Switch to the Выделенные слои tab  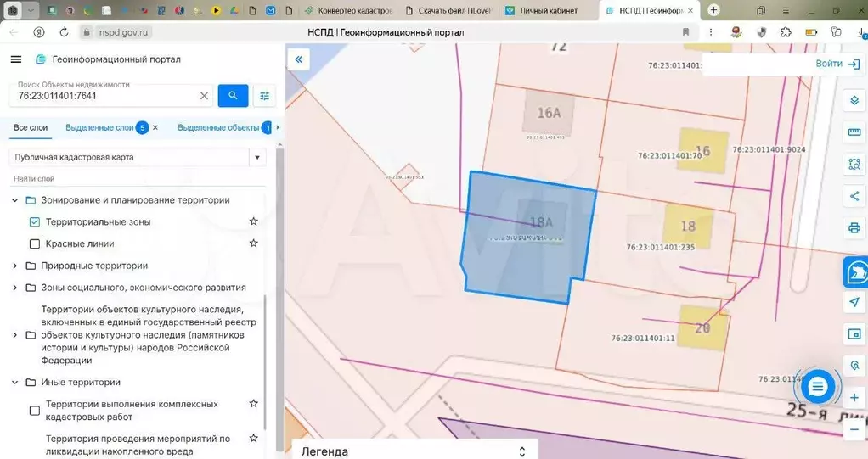click(x=99, y=128)
